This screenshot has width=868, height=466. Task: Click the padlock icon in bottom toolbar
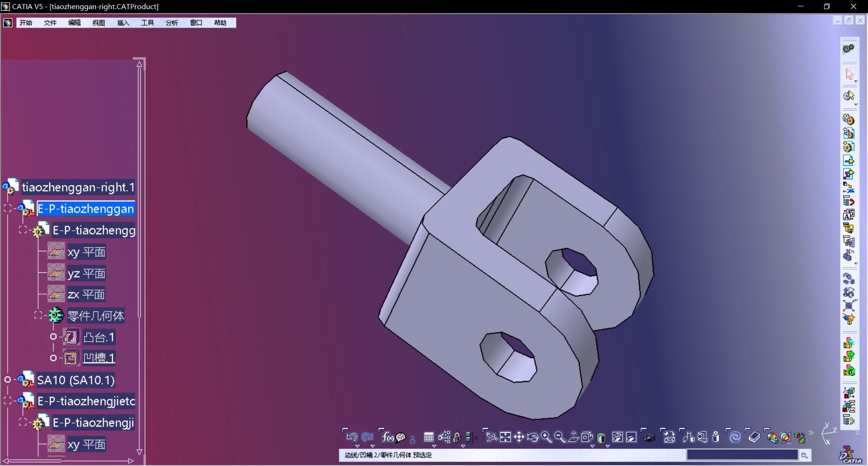[457, 437]
